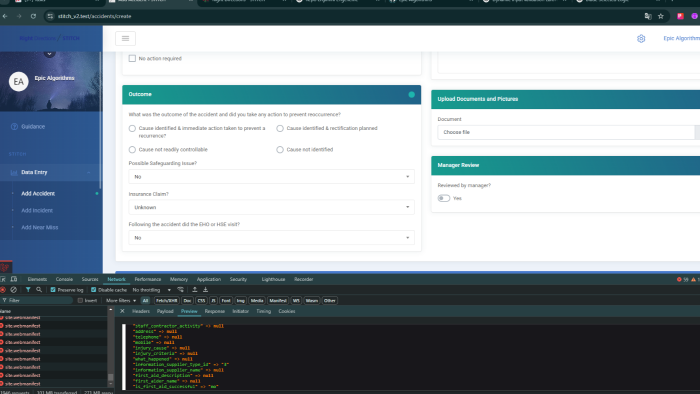Image resolution: width=700 pixels, height=394 pixels.
Task: Open the hamburger sidebar menu button
Action: 125,38
